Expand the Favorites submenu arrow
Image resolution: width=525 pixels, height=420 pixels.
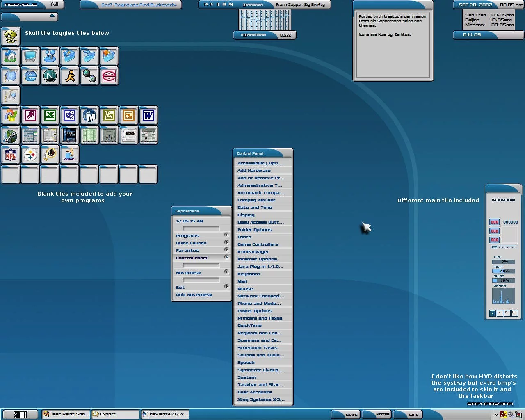226,250
